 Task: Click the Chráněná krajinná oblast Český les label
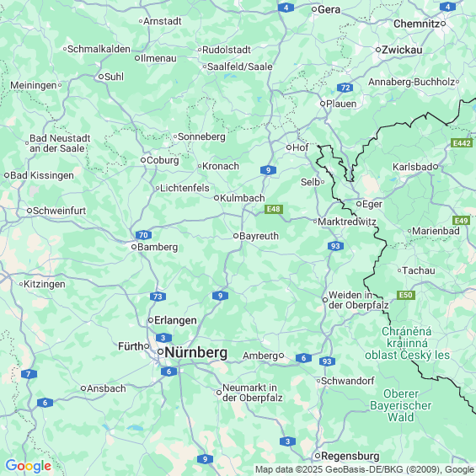pyautogui.click(x=407, y=344)
